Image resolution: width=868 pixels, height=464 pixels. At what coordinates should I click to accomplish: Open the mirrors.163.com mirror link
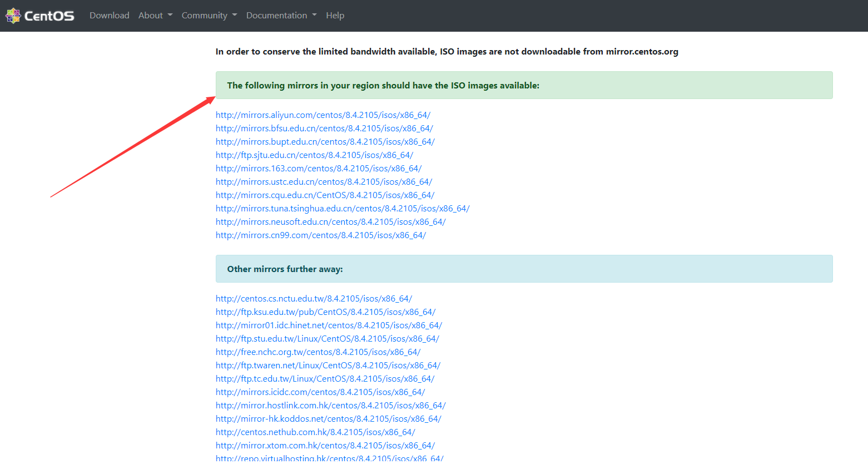(319, 169)
